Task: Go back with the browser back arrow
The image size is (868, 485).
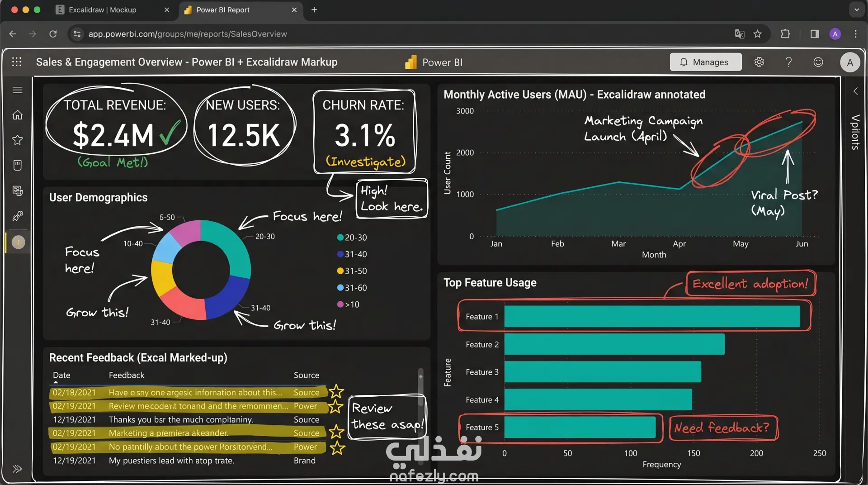Action: pos(13,34)
